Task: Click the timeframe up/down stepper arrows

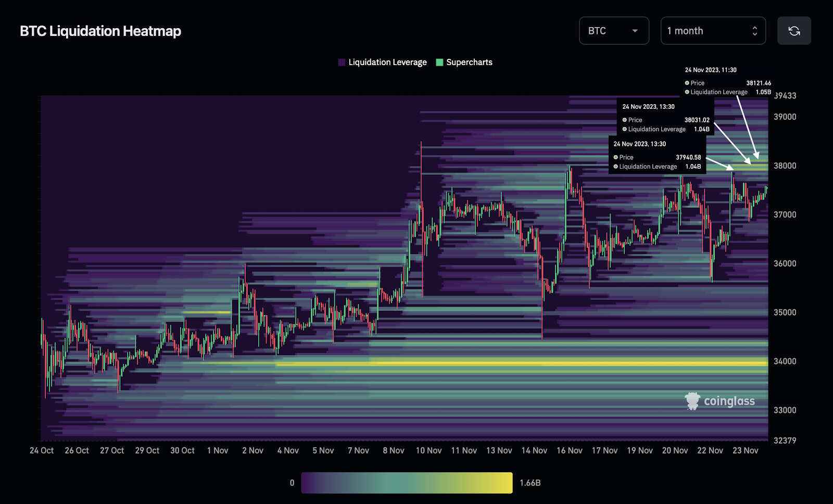Action: (x=755, y=31)
